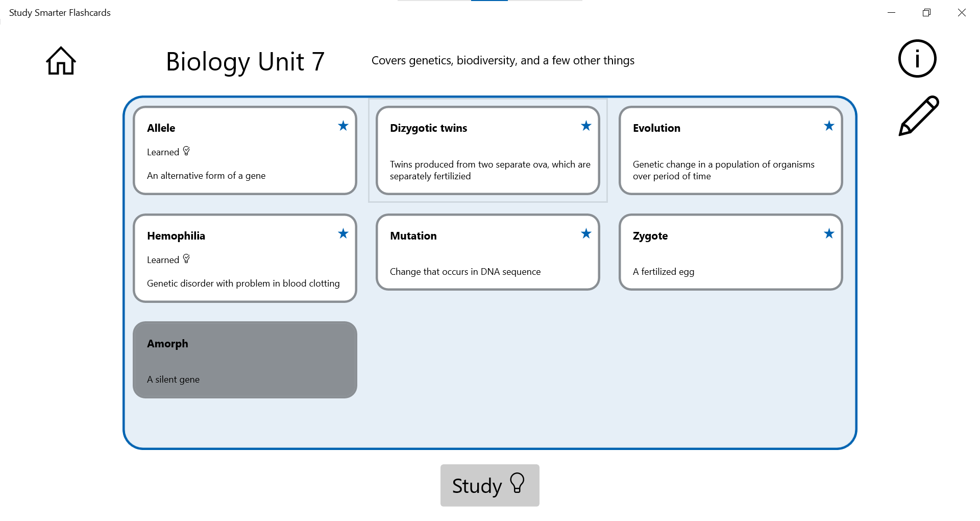This screenshot has height=521, width=980.
Task: Click the Study button
Action: click(x=489, y=485)
